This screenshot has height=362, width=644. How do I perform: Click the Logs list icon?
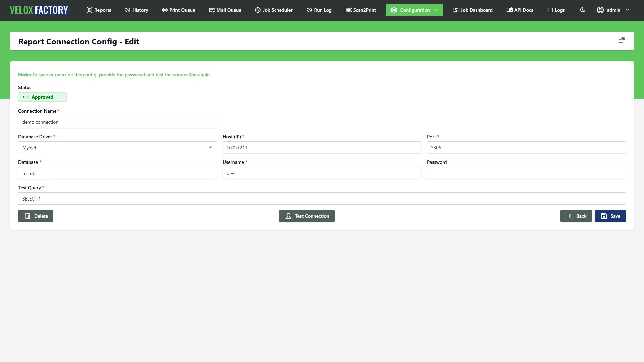550,10
